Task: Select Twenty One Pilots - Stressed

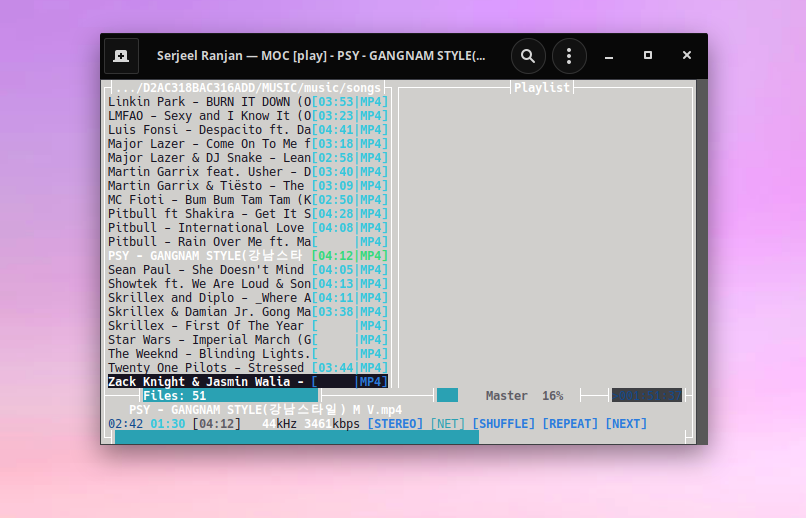Action: tap(248, 368)
